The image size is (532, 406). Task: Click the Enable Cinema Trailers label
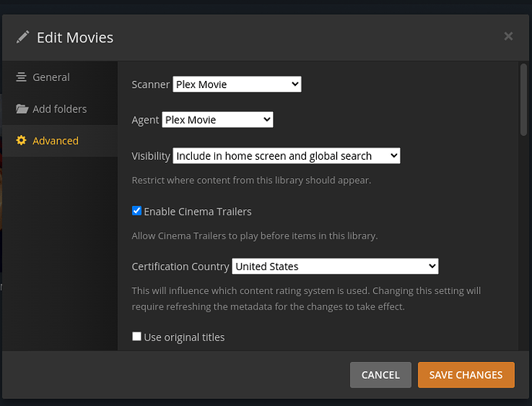[197, 211]
